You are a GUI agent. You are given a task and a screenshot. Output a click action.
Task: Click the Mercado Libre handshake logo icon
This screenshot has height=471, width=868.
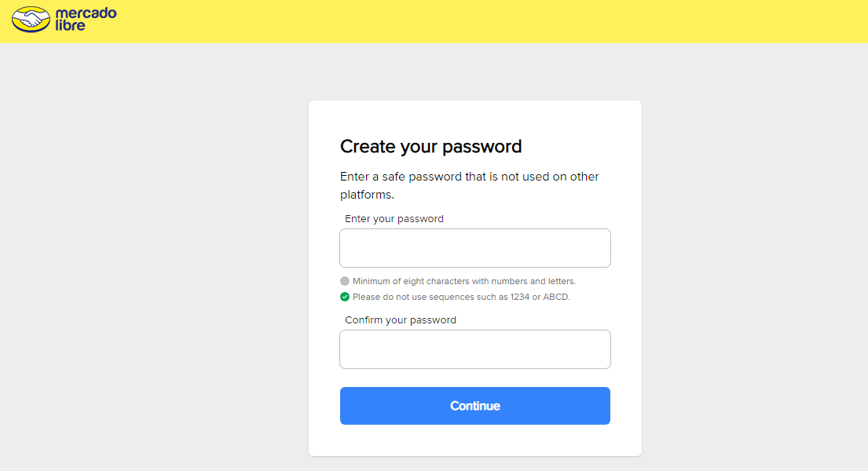point(31,19)
